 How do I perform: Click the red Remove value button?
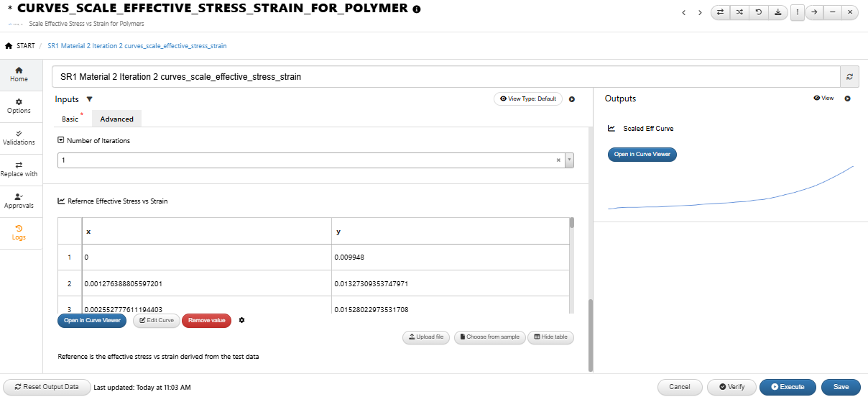207,320
